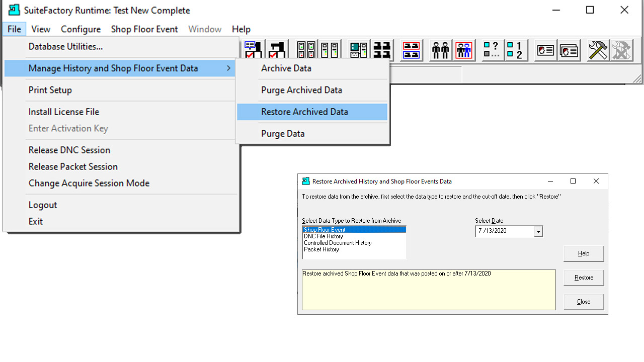Image resolution: width=644 pixels, height=362 pixels.
Task: Click the single ID card toolbar icon
Action: point(545,50)
